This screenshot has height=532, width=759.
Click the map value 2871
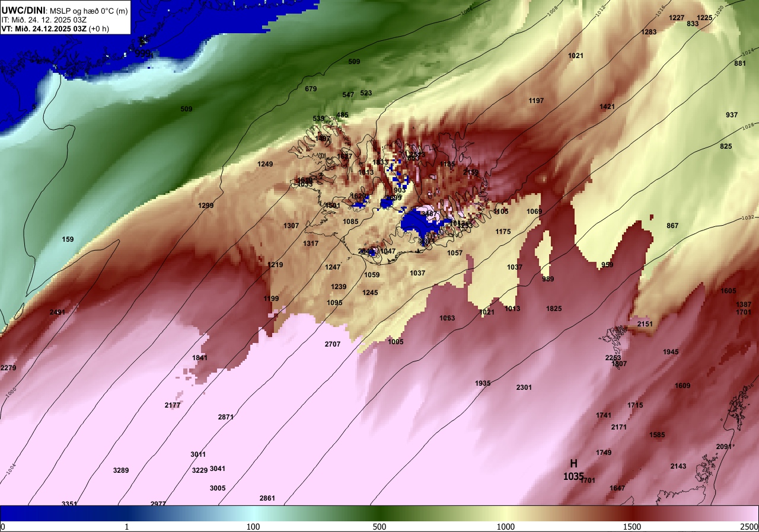[x=226, y=417]
